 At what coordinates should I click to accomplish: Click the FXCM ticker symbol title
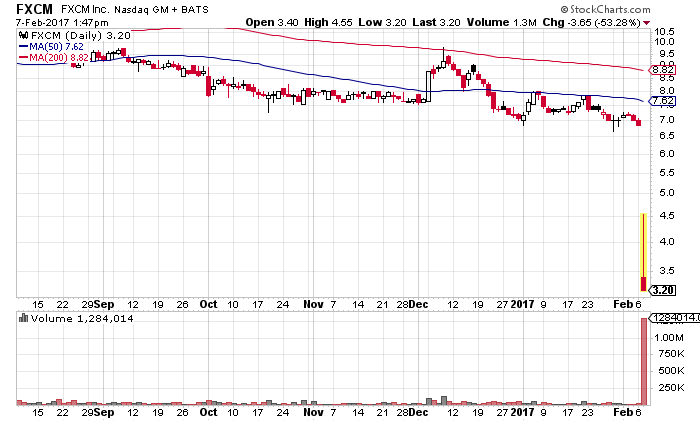[x=34, y=9]
